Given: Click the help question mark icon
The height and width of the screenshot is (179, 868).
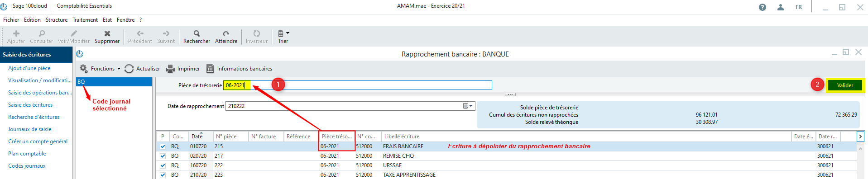Looking at the screenshot, I should point(762,7).
